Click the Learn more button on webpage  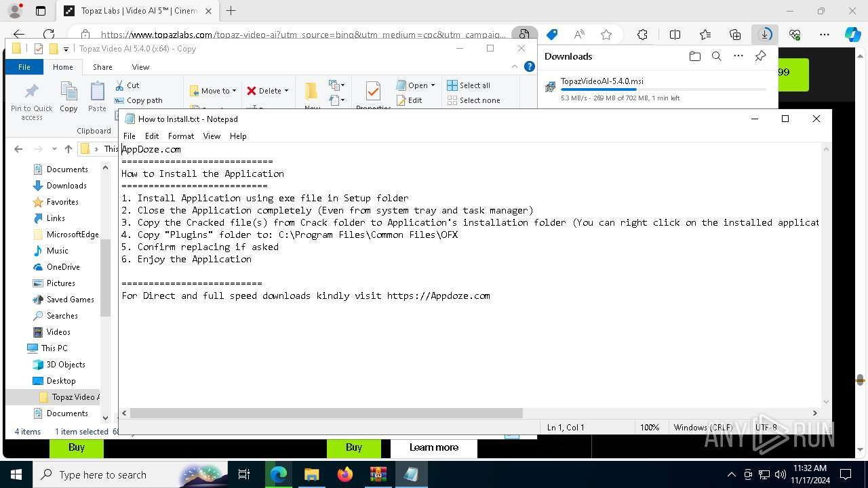434,447
